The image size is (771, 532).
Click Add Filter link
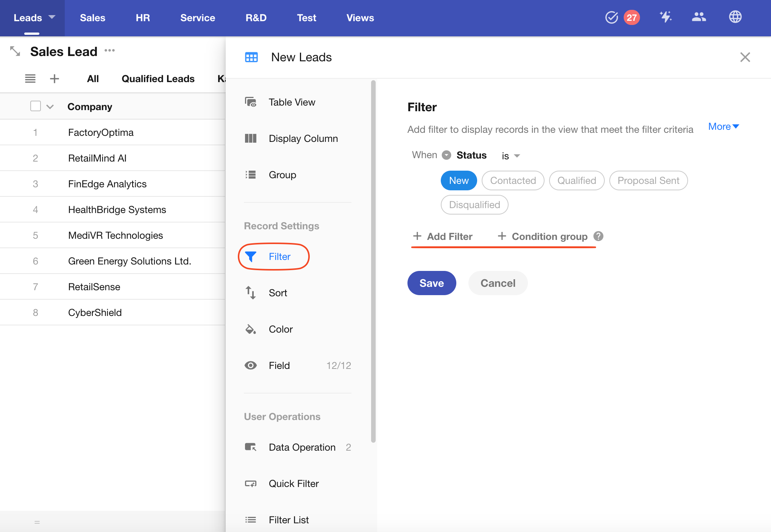[443, 236]
